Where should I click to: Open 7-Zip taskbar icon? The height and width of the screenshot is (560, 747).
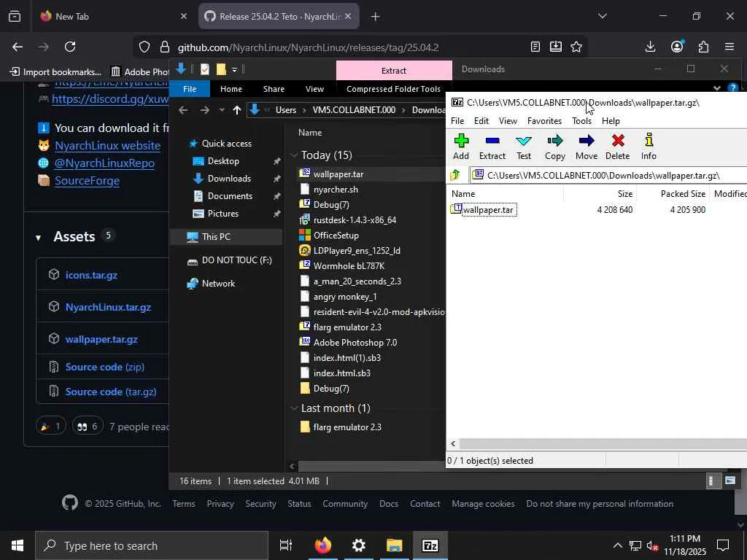[x=430, y=545]
